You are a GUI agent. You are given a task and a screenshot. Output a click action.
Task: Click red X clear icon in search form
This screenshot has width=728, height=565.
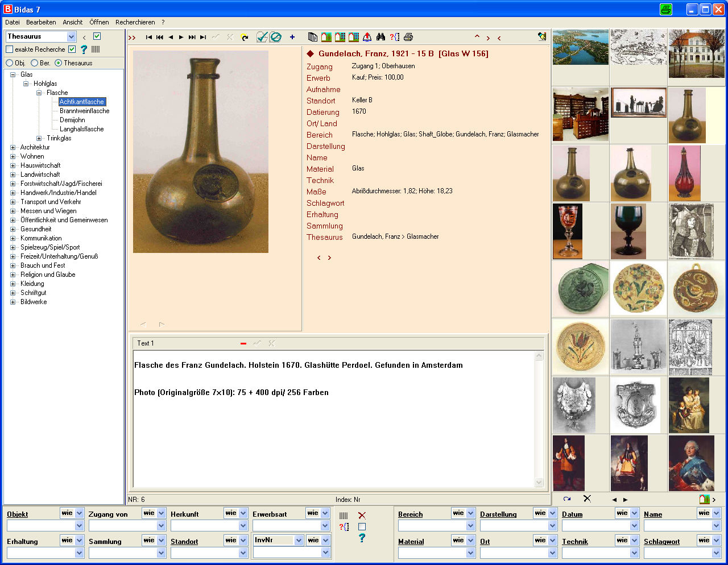362,515
